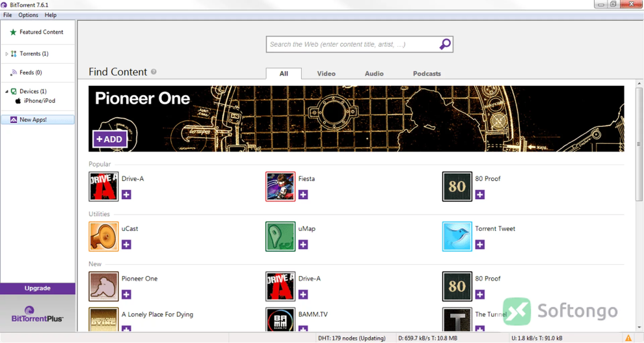Open the uCast megaphone thumbnail

pos(104,236)
